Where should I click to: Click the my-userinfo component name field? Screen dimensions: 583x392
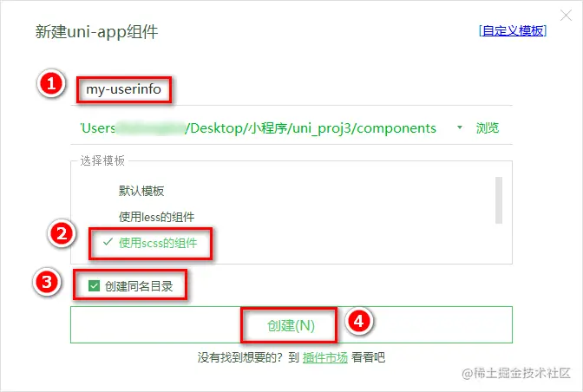pyautogui.click(x=291, y=89)
